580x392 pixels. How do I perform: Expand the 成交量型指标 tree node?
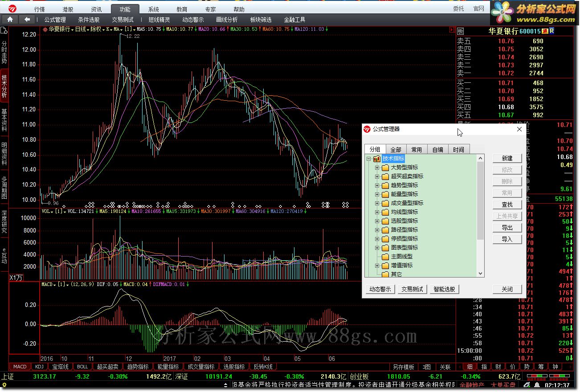pyautogui.click(x=377, y=203)
